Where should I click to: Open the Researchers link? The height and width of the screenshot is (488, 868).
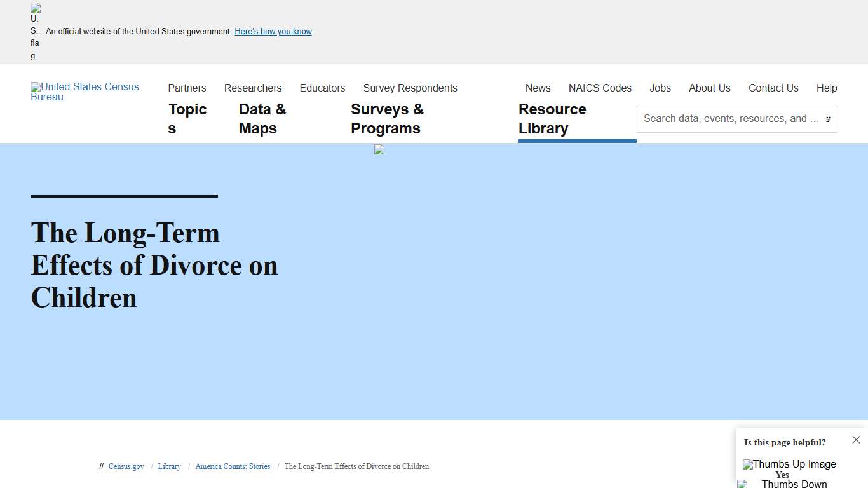click(253, 88)
